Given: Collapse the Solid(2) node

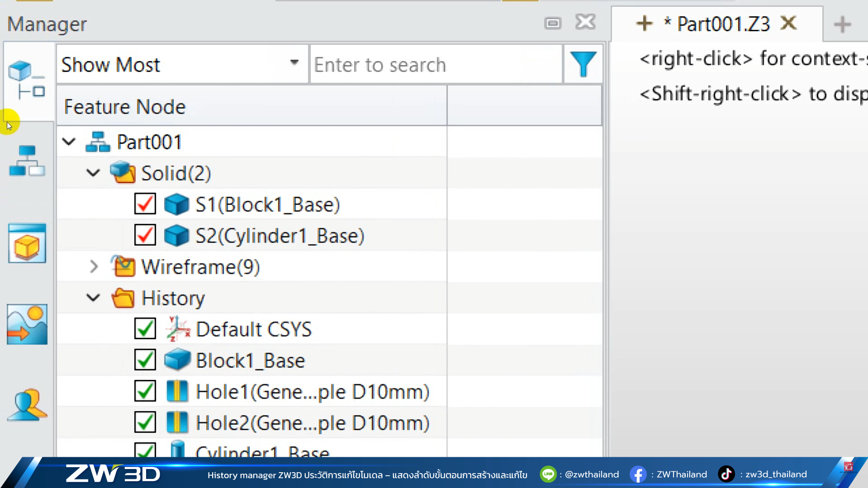Looking at the screenshot, I should pos(93,173).
